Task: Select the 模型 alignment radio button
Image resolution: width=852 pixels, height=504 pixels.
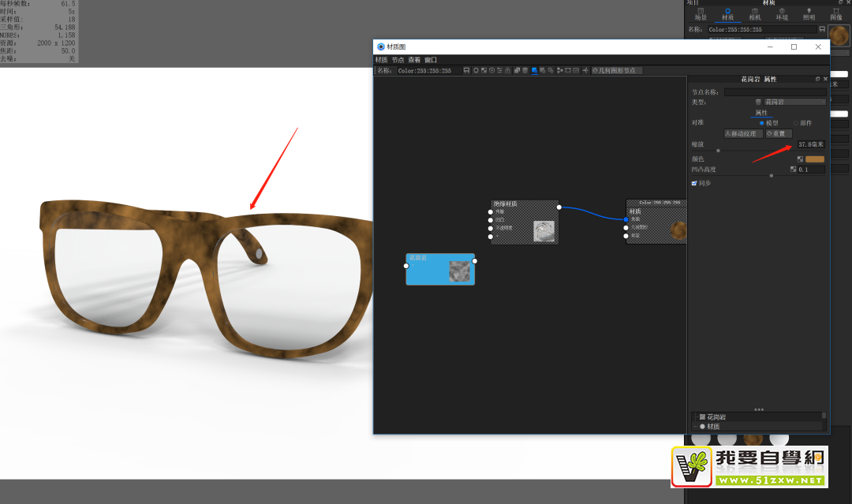Action: click(762, 123)
